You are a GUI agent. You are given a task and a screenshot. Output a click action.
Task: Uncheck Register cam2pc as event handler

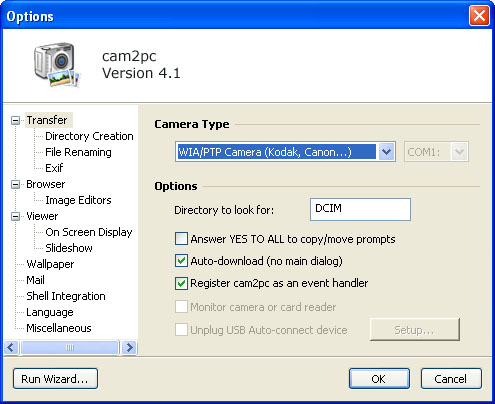181,283
